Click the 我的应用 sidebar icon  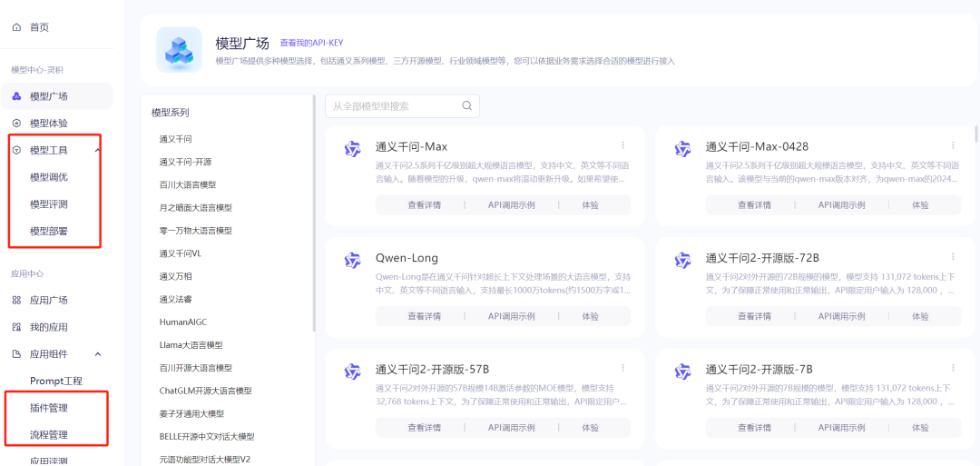click(17, 327)
